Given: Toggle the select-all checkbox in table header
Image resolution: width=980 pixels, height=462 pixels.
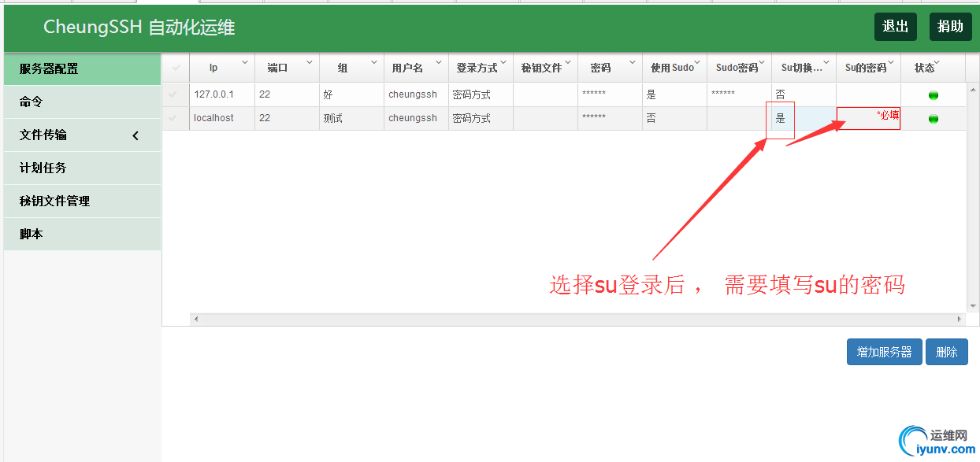Looking at the screenshot, I should coord(176,68).
